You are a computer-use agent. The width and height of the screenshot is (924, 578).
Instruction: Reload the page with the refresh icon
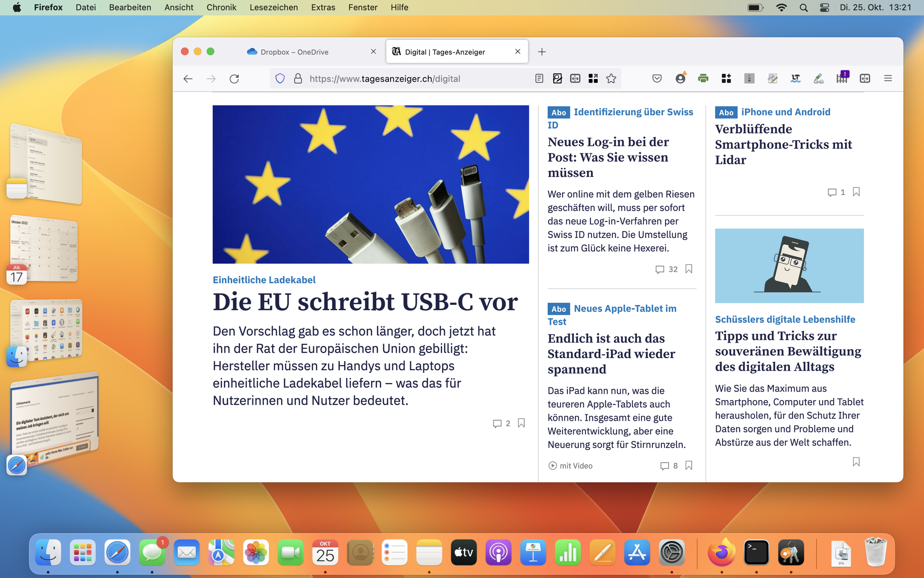[234, 79]
